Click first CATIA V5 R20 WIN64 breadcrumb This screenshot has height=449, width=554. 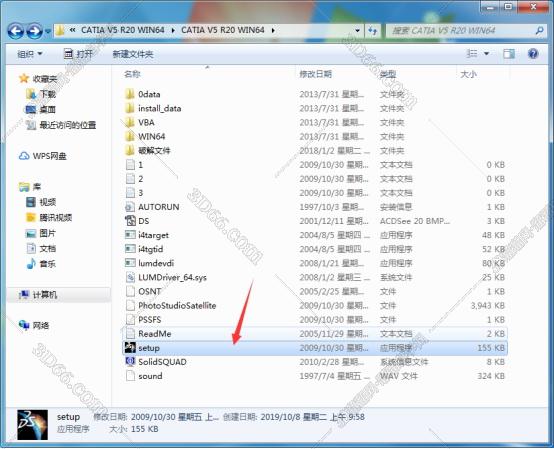coord(123,30)
